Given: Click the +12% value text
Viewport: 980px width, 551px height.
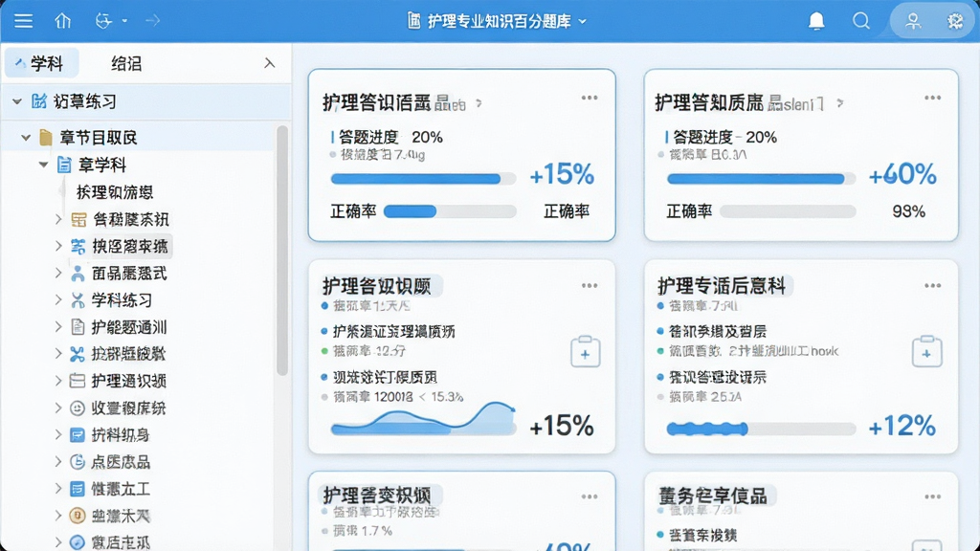Looking at the screenshot, I should pyautogui.click(x=902, y=427).
